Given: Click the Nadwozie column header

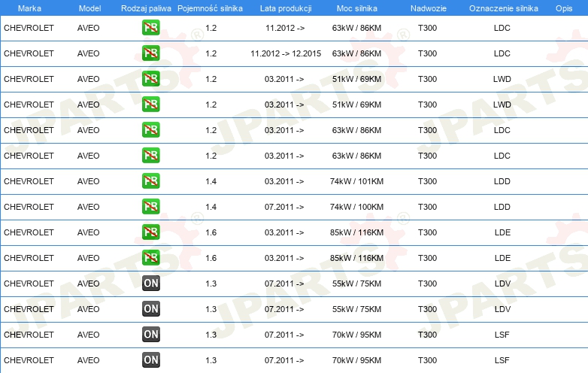Looking at the screenshot, I should (x=429, y=8).
